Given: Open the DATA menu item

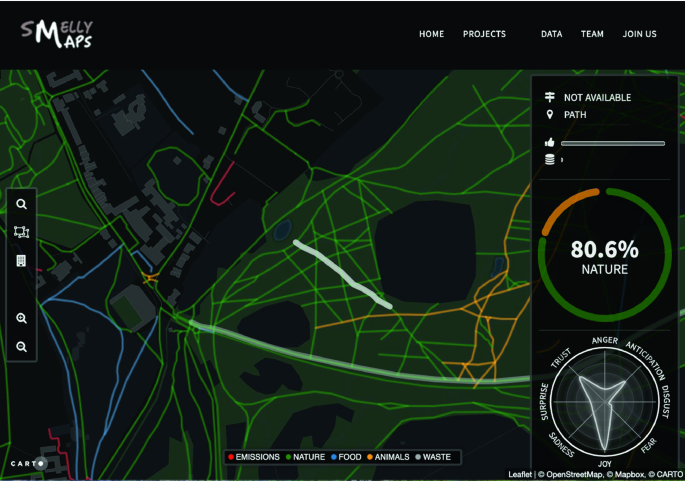Looking at the screenshot, I should [552, 34].
